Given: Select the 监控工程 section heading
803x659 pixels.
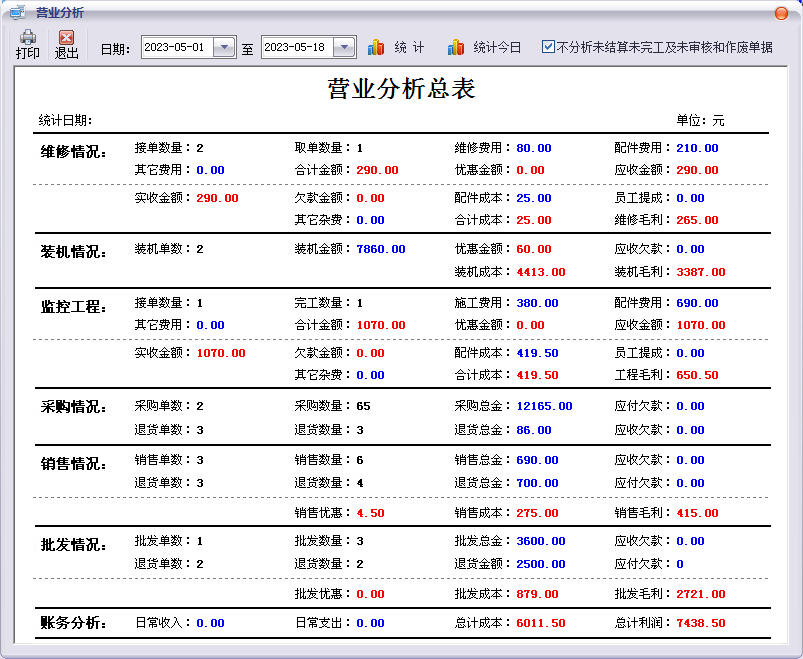Looking at the screenshot, I should [x=74, y=307].
